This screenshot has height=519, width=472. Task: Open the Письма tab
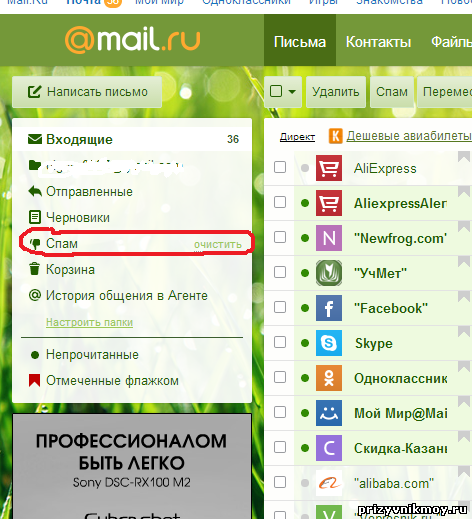[x=300, y=41]
